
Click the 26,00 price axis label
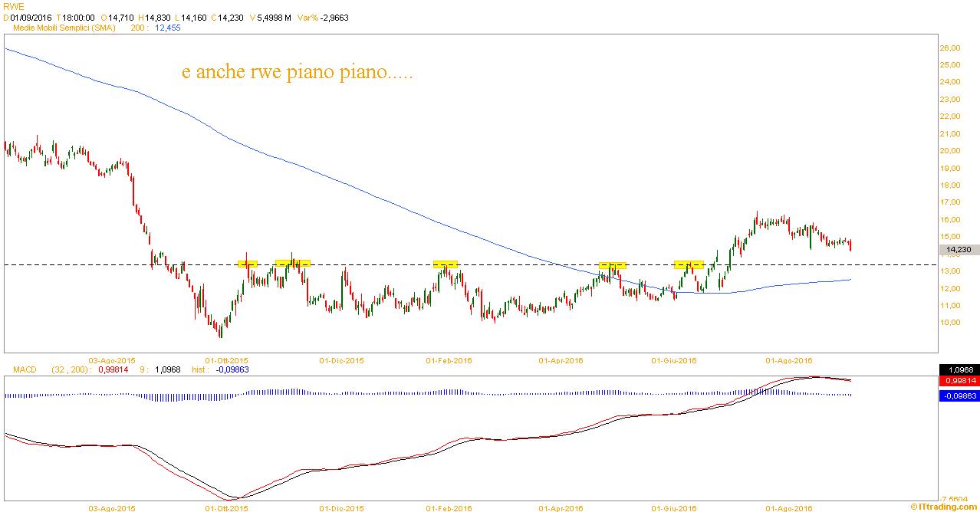point(950,48)
